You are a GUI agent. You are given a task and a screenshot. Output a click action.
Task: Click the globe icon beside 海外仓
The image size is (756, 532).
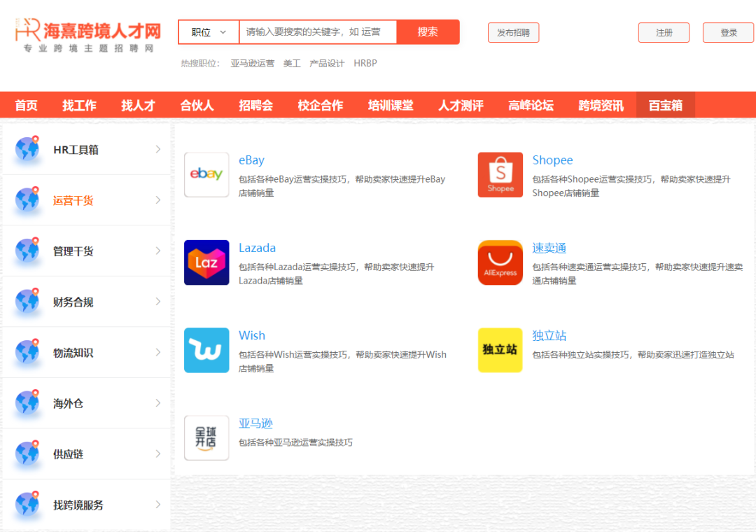click(27, 402)
